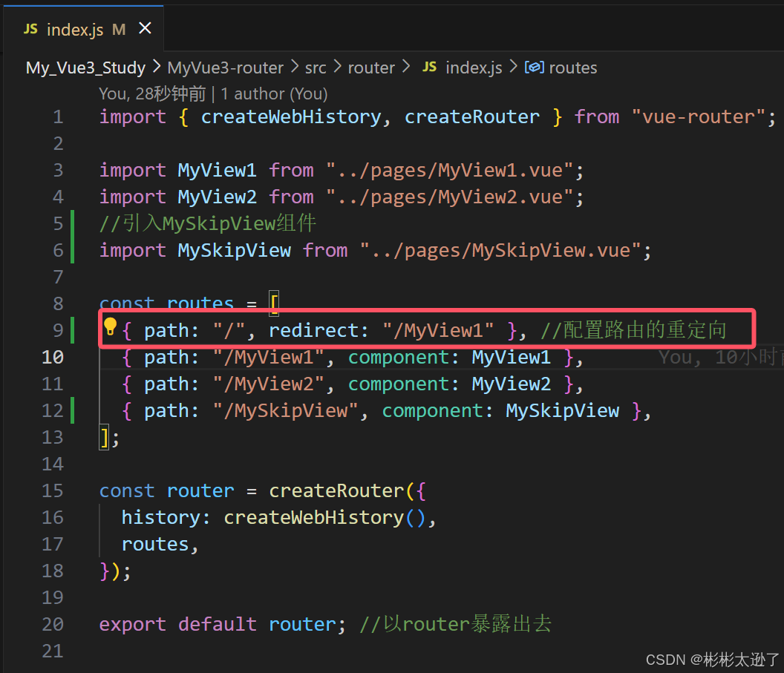This screenshot has height=673, width=784.
Task: Select the index.js editor tab
Action: pyautogui.click(x=83, y=29)
